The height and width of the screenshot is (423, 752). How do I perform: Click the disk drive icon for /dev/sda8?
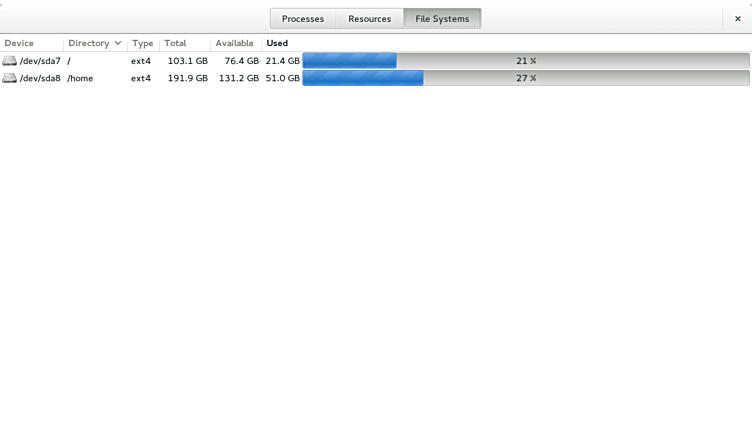[x=10, y=78]
